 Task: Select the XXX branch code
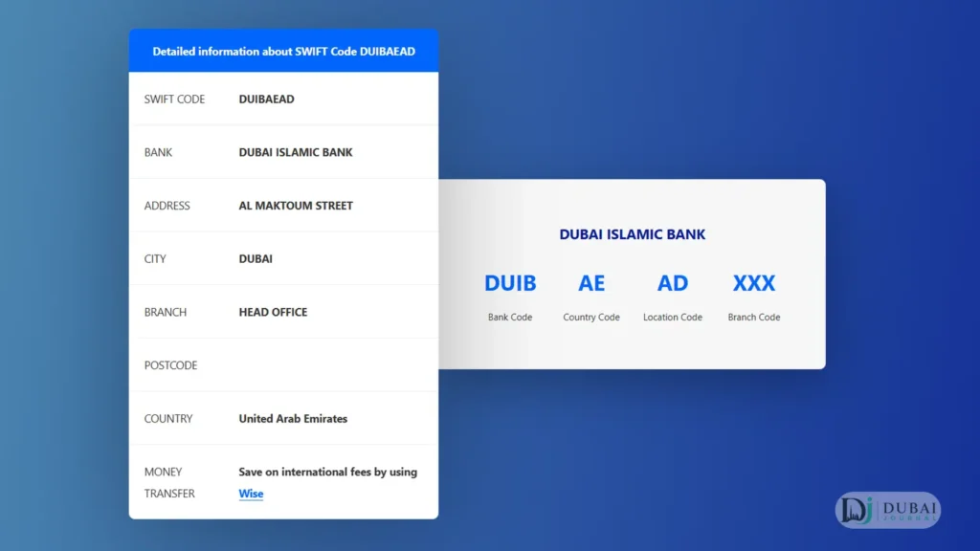pos(754,283)
